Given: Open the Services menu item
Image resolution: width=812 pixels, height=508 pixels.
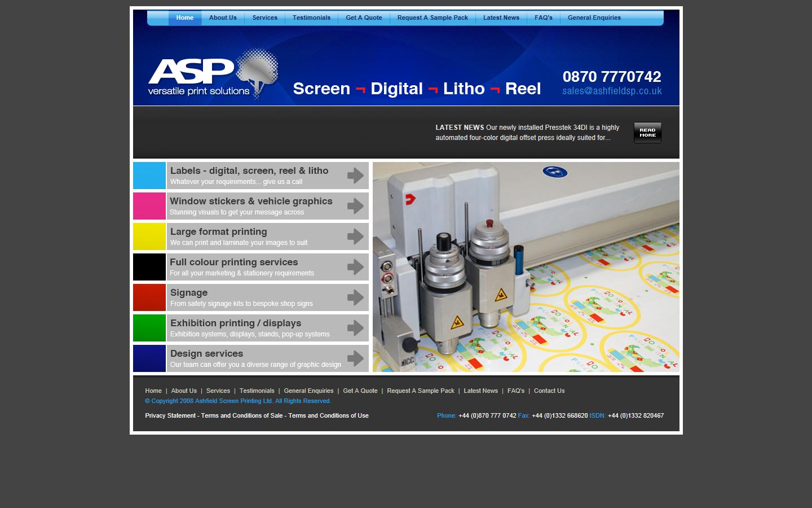Looking at the screenshot, I should tap(264, 17).
